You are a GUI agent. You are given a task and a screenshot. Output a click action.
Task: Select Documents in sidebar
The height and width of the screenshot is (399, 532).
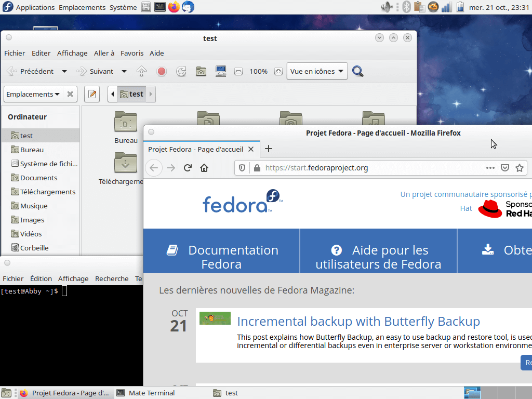pyautogui.click(x=41, y=178)
